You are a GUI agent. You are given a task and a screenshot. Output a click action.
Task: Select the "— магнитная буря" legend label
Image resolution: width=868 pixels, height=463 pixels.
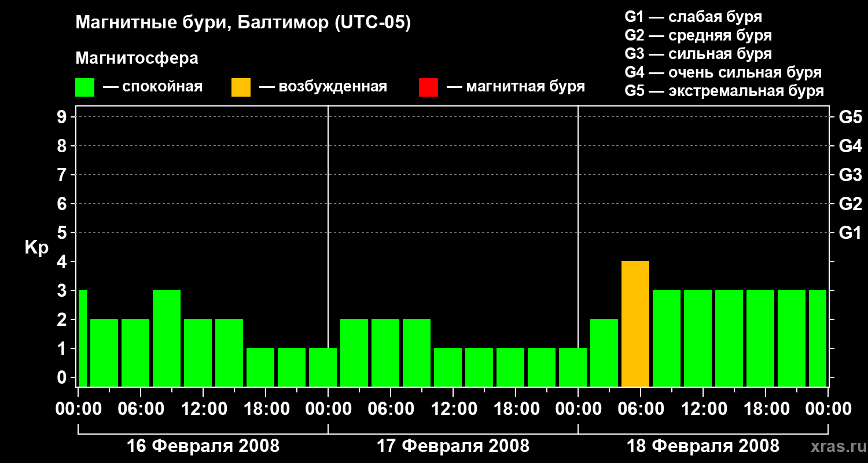tap(516, 87)
